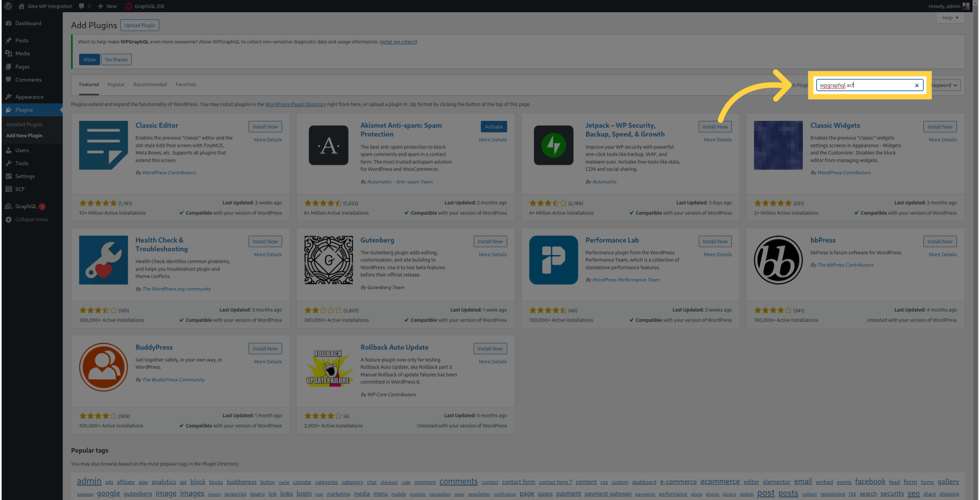Viewport: 980px width, 500px height.
Task: Open Rollback Auto Update plugin image
Action: click(x=329, y=367)
